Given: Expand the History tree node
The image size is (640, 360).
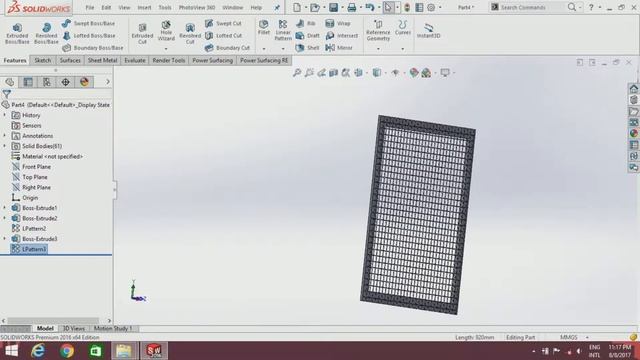Looking at the screenshot, I should pos(4,115).
